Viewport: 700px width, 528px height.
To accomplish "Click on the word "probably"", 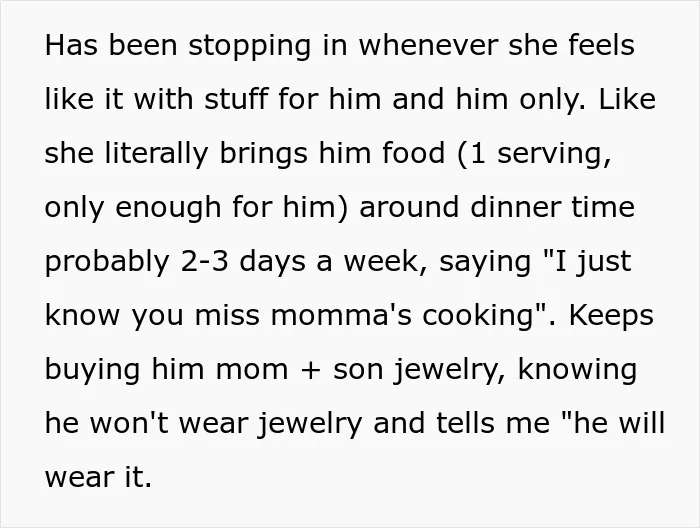I will [107, 262].
